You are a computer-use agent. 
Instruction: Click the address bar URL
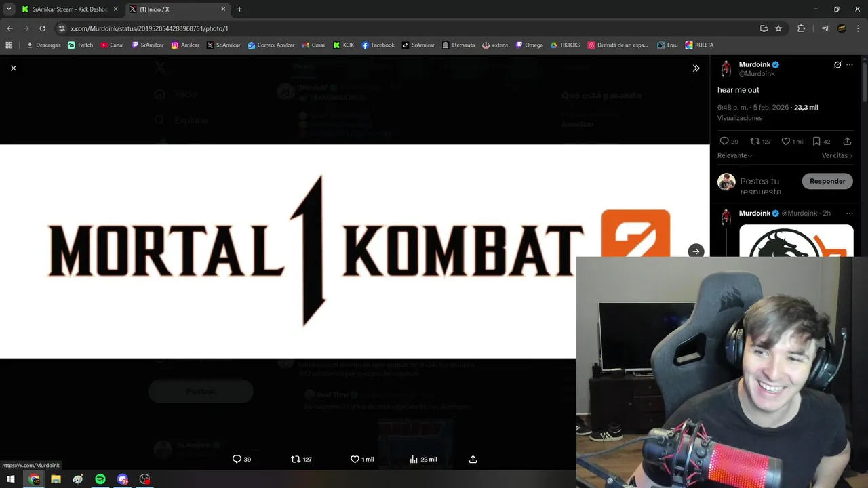point(149,28)
